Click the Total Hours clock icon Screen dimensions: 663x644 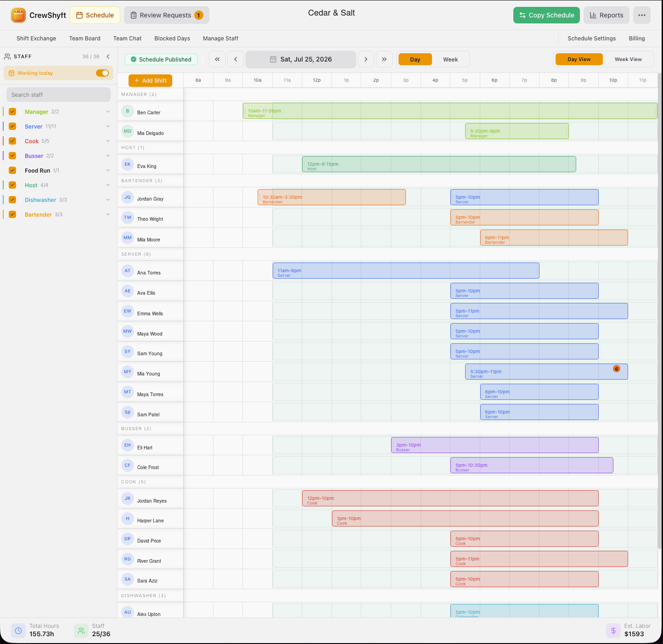[x=18, y=631]
